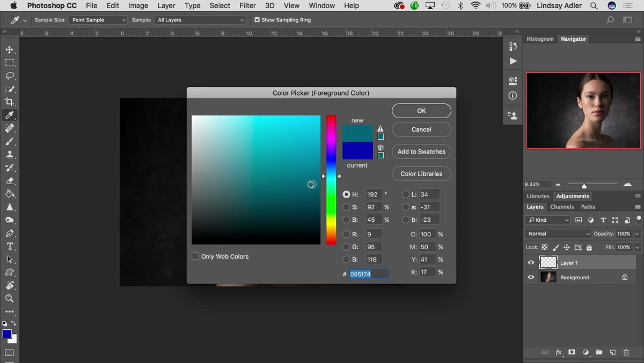Open the Image menu
The height and width of the screenshot is (363, 644).
pos(138,5)
